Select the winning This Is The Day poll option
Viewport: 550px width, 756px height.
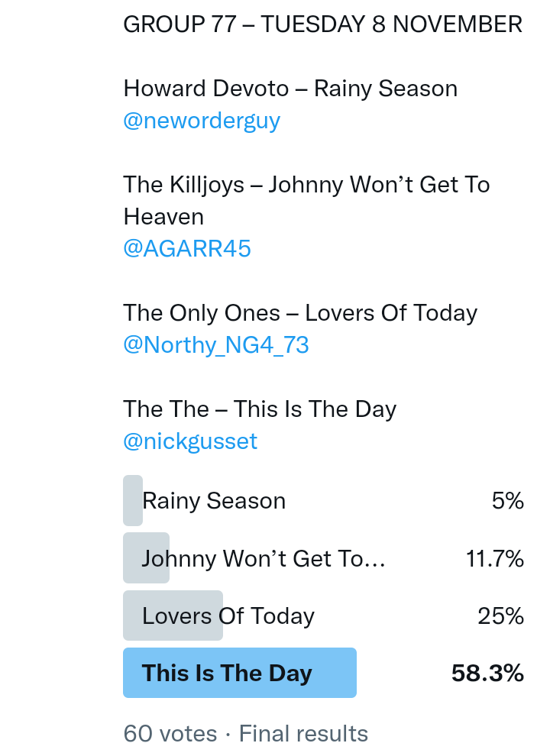[227, 674]
